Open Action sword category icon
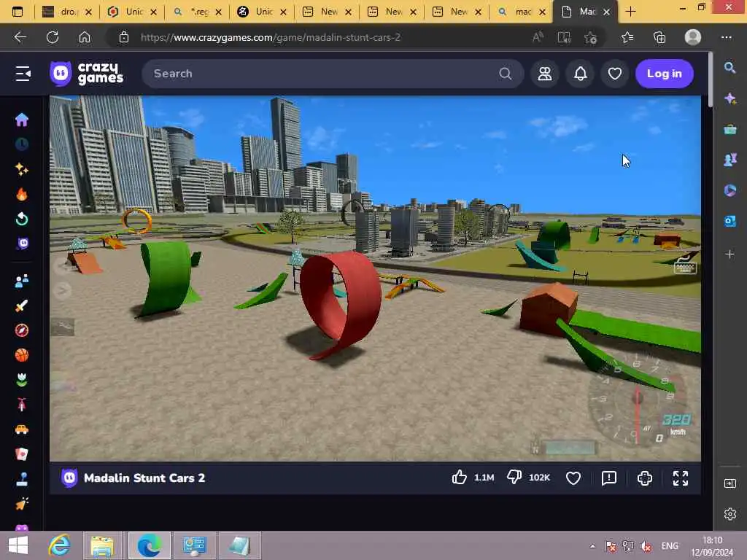This screenshot has width=747, height=560. click(x=21, y=306)
